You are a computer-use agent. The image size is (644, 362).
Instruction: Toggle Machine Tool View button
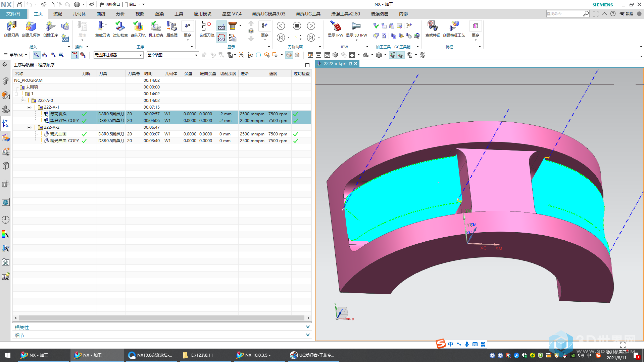coord(45,55)
